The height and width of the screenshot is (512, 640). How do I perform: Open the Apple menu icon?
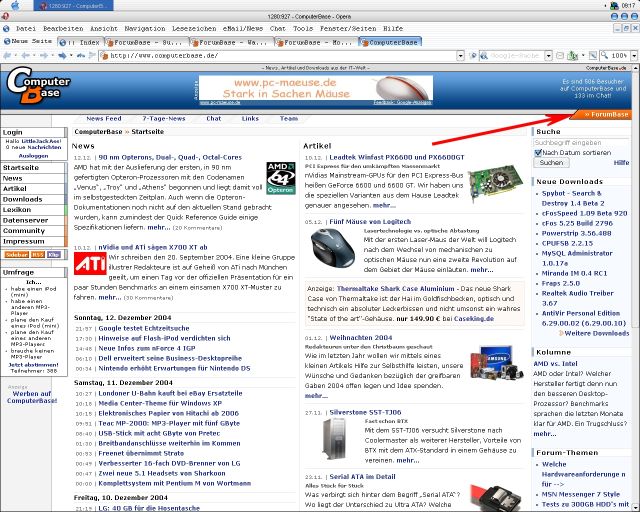pos(15,5)
